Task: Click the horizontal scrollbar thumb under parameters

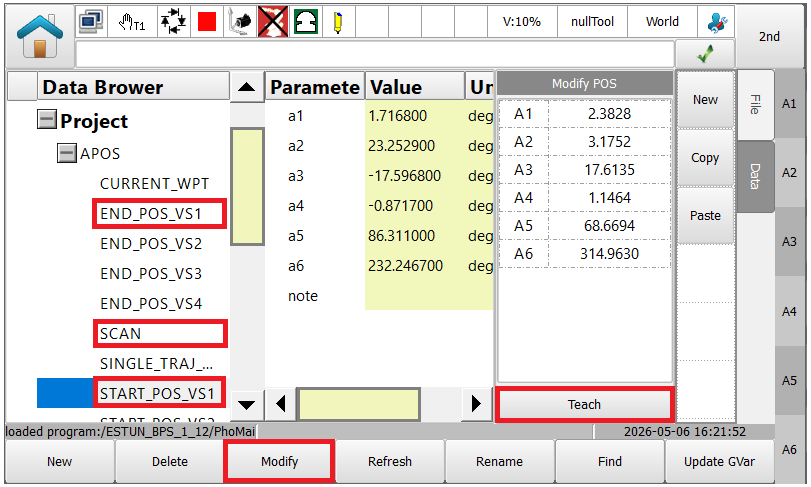Action: pos(359,404)
